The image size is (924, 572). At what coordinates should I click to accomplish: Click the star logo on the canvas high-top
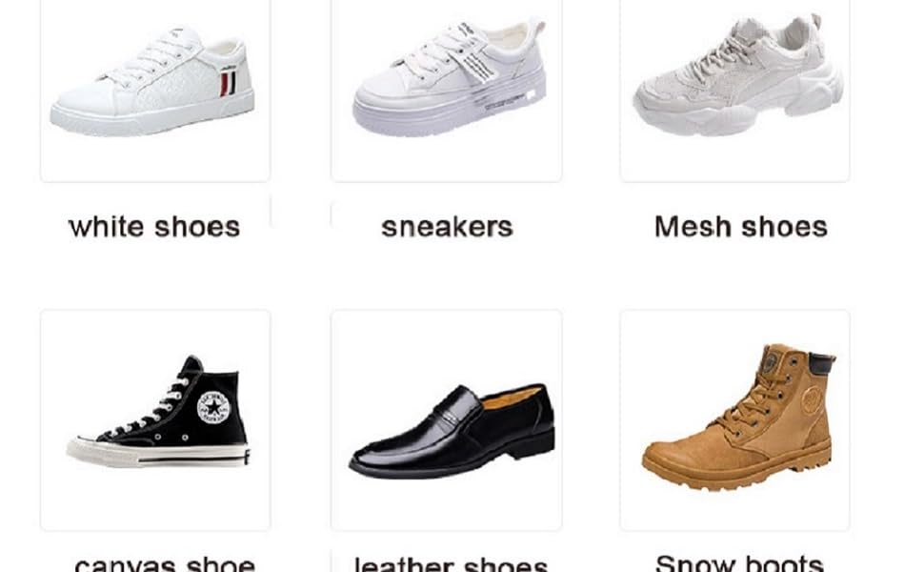tap(212, 407)
